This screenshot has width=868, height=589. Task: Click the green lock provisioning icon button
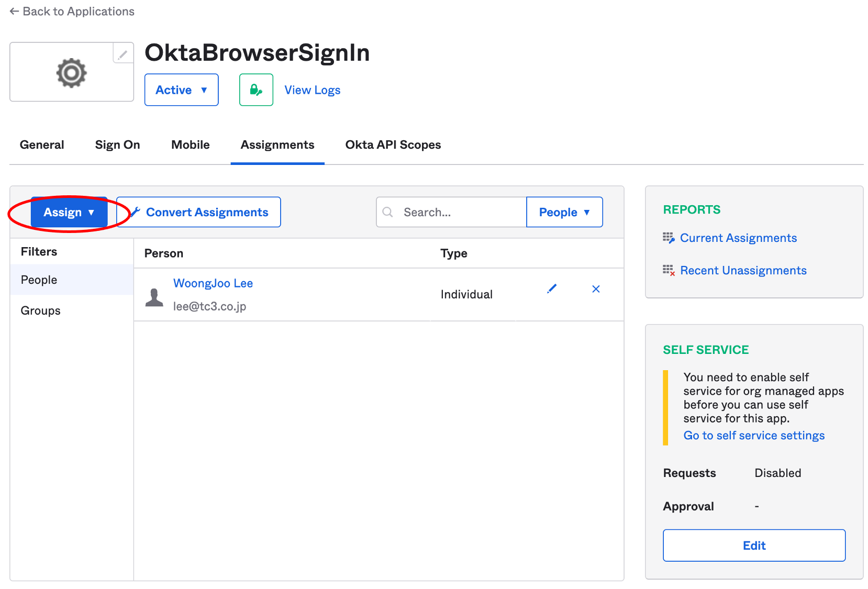(x=256, y=90)
